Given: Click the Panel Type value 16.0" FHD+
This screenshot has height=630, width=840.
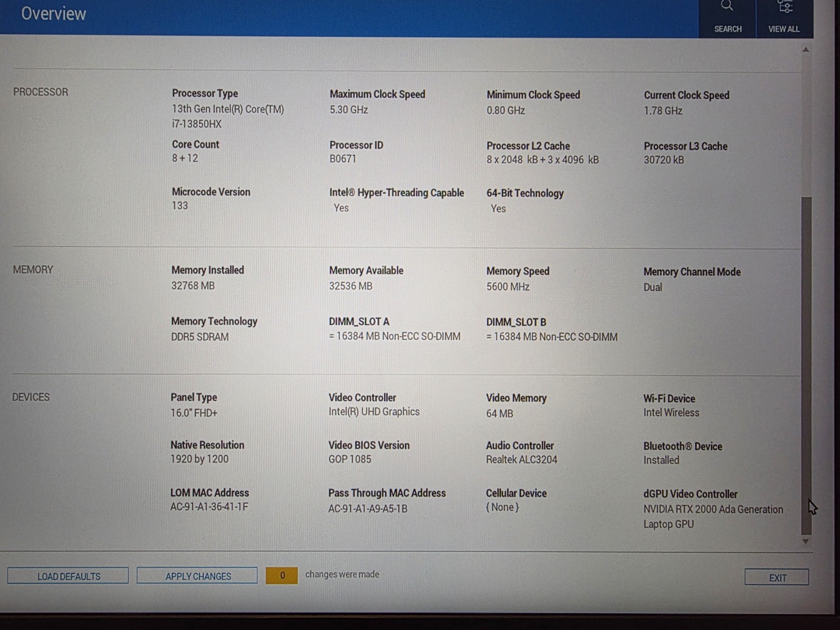Looking at the screenshot, I should coord(194,413).
